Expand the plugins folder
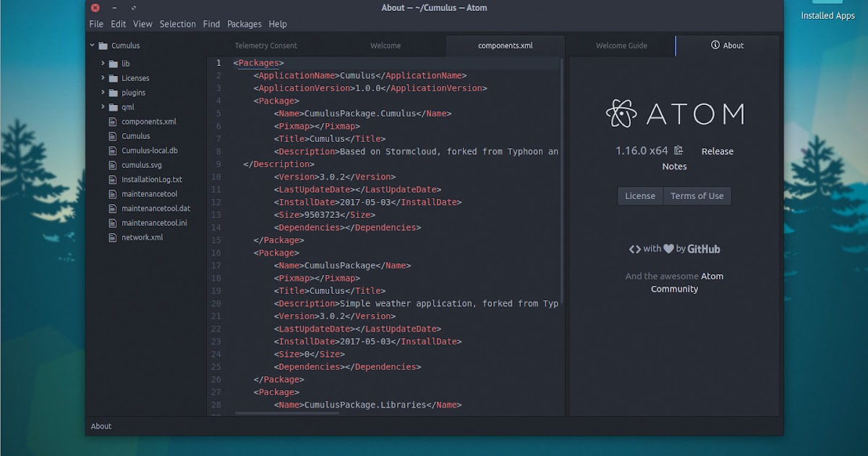 104,93
